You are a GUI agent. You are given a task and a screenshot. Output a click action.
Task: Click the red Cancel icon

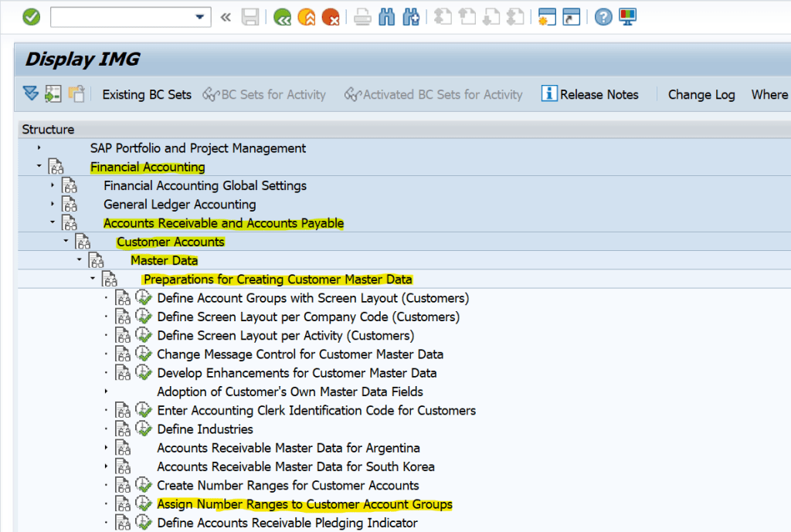coord(331,16)
